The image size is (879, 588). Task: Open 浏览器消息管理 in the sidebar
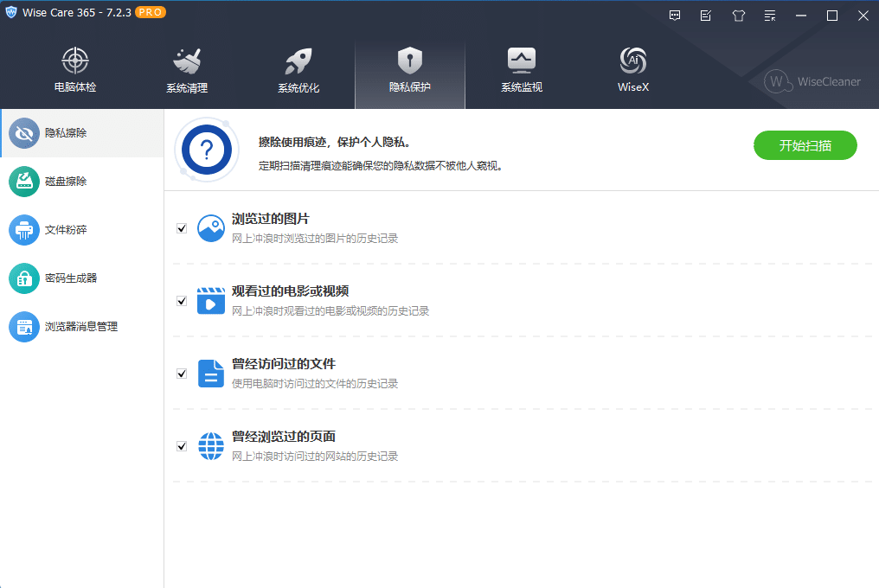coord(81,327)
